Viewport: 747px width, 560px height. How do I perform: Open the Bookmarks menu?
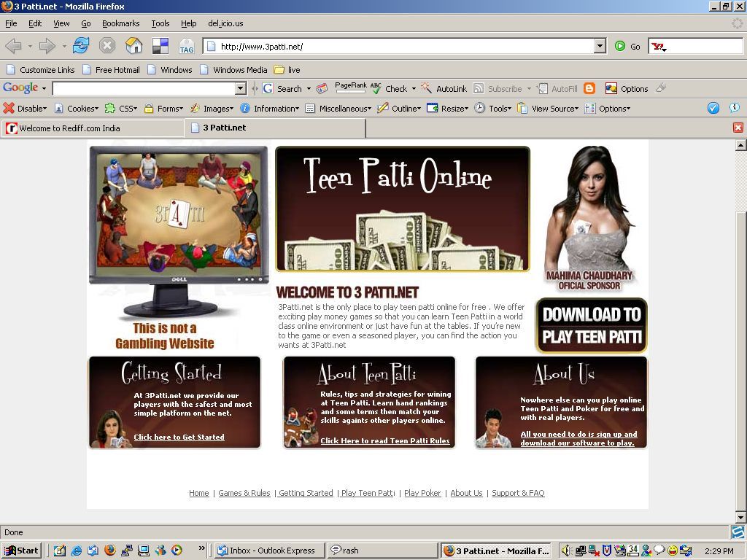pos(120,23)
